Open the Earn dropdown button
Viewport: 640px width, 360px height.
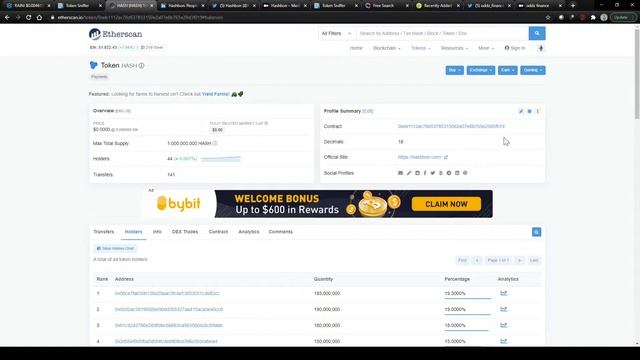(x=507, y=70)
